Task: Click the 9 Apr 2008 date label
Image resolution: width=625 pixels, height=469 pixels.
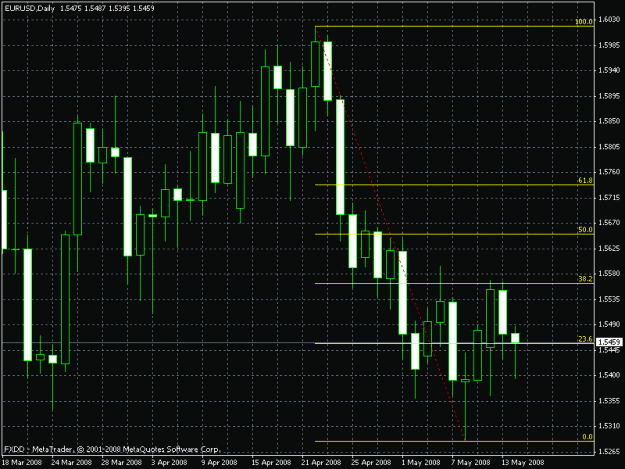Action: (x=219, y=462)
